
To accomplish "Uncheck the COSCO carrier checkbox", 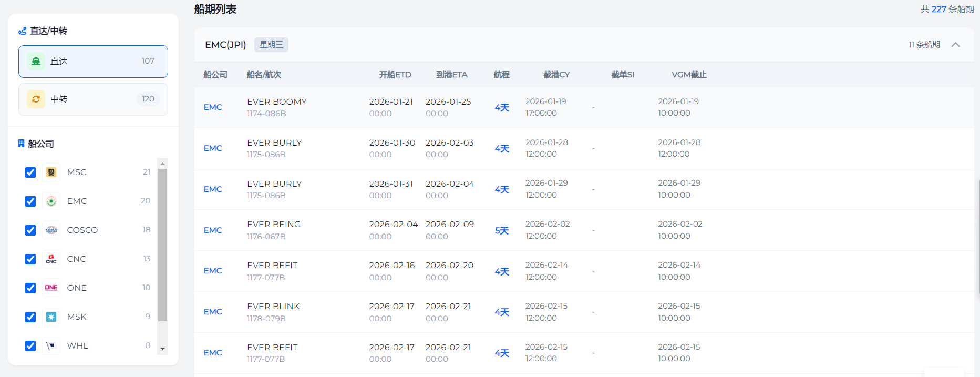I will [x=30, y=230].
